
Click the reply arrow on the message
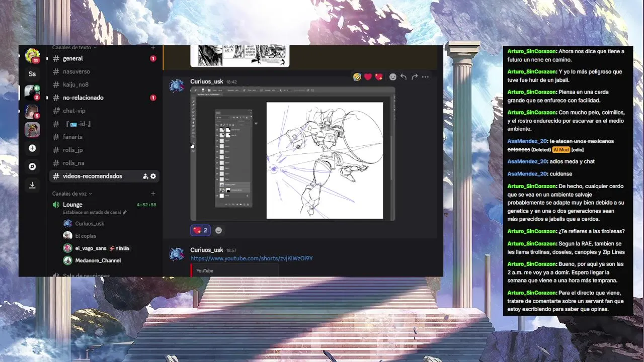(x=404, y=77)
